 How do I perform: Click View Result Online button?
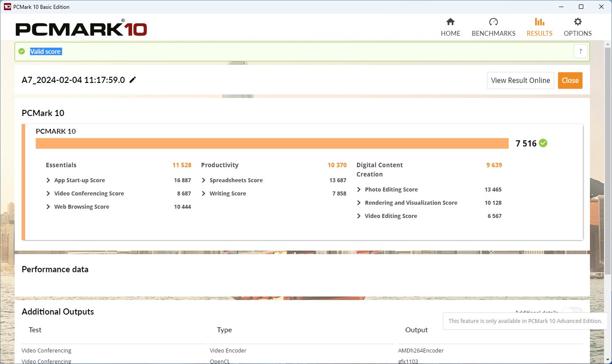click(x=521, y=80)
